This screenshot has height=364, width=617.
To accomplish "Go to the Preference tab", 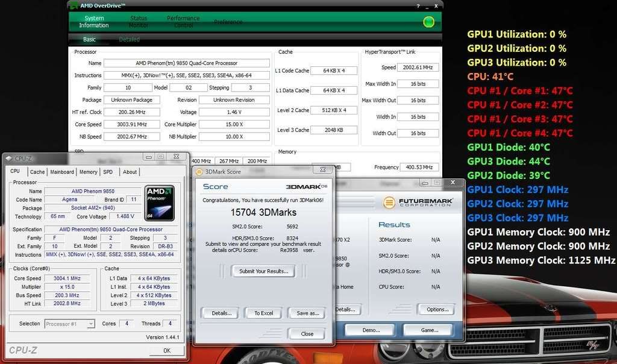I will pos(228,22).
